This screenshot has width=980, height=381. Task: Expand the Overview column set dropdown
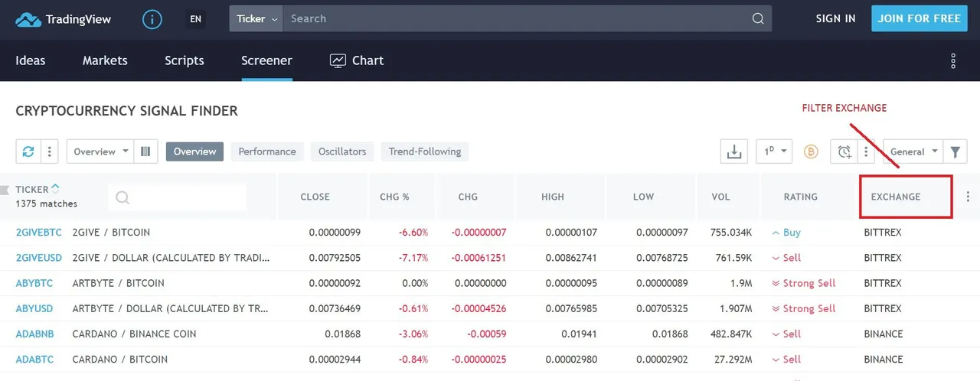(100, 151)
